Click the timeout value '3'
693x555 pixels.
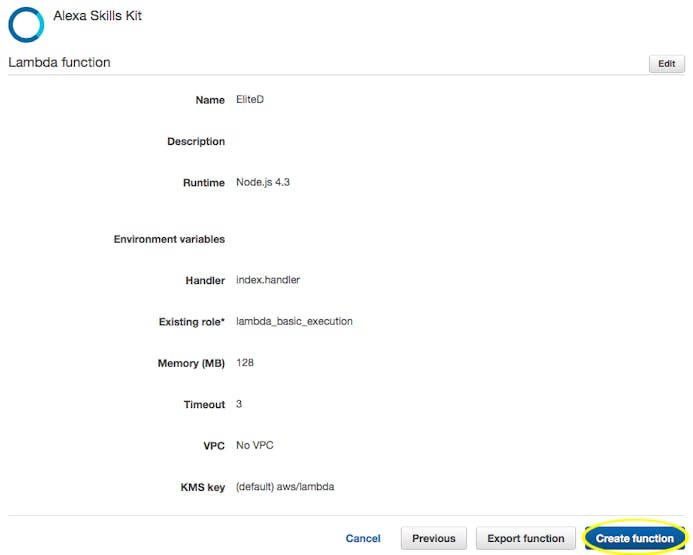pos(239,404)
